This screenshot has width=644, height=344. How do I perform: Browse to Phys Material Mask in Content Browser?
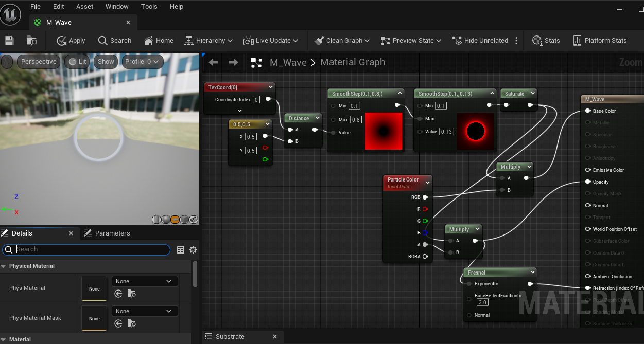coord(132,324)
